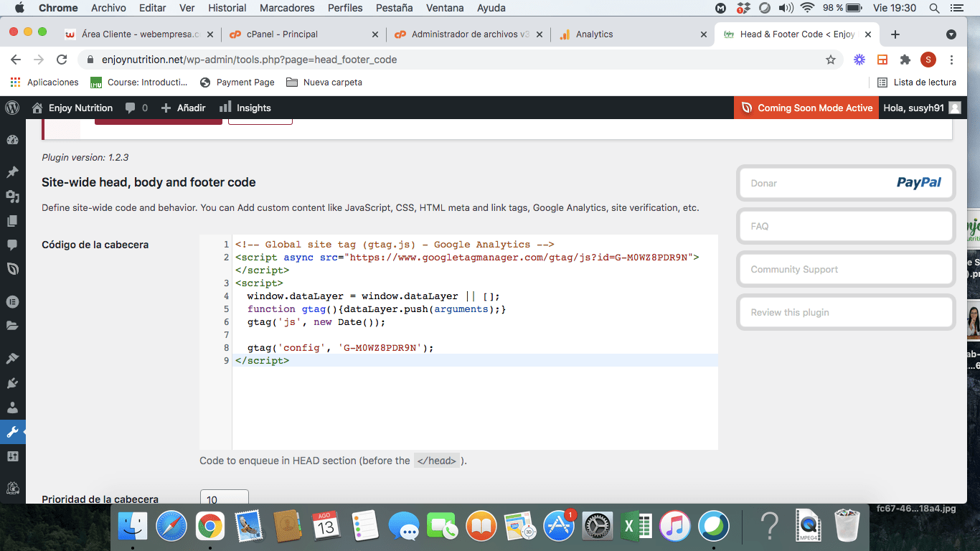This screenshot has height=551, width=980.
Task: Open Spotlight search in menu bar
Action: pos(934,8)
